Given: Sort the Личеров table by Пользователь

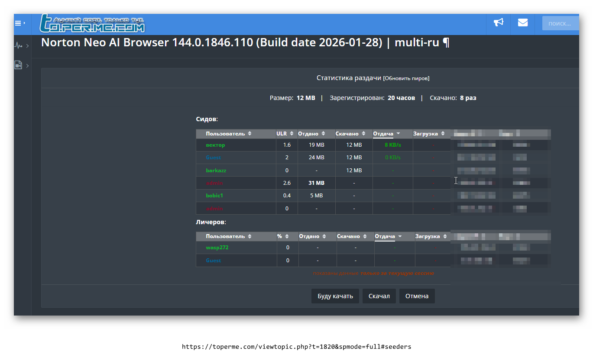Looking at the screenshot, I should [228, 236].
